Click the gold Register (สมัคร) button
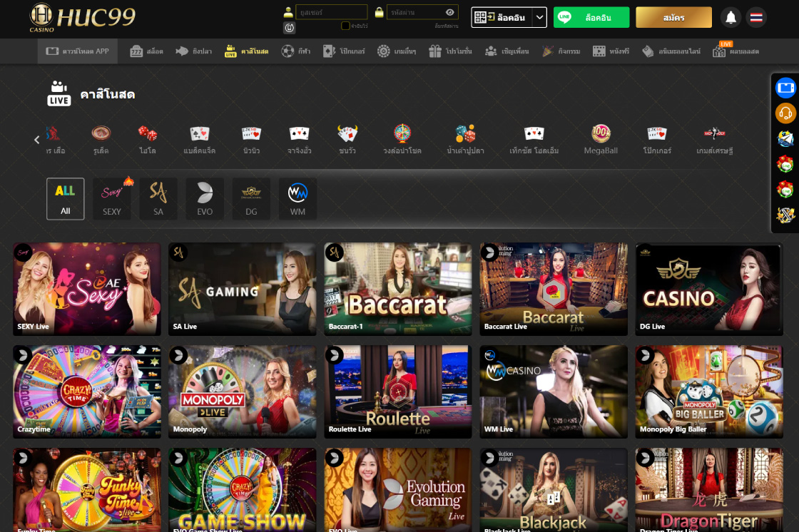Image resolution: width=799 pixels, height=532 pixels. click(x=673, y=18)
